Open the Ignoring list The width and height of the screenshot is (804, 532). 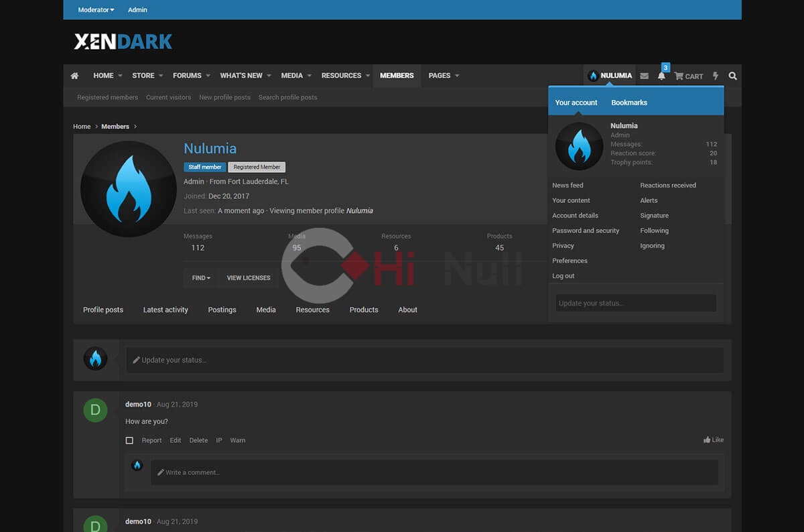652,246
